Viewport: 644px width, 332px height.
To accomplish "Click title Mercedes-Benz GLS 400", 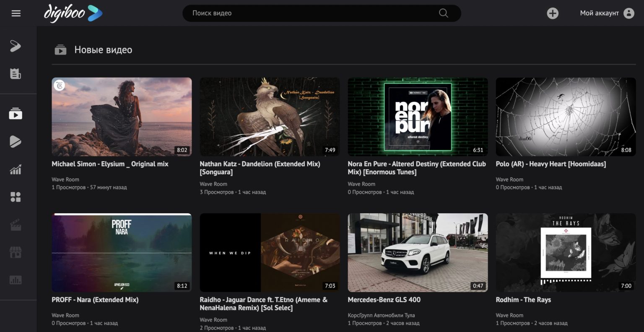I will [x=384, y=300].
